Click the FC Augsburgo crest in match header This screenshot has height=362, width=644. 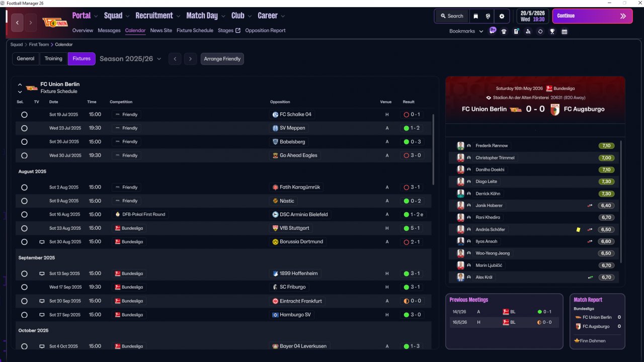555,109
